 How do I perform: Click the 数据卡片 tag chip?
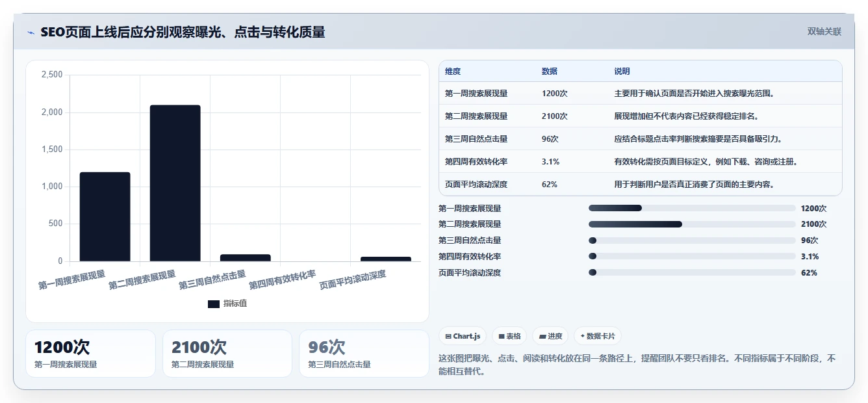pos(597,336)
